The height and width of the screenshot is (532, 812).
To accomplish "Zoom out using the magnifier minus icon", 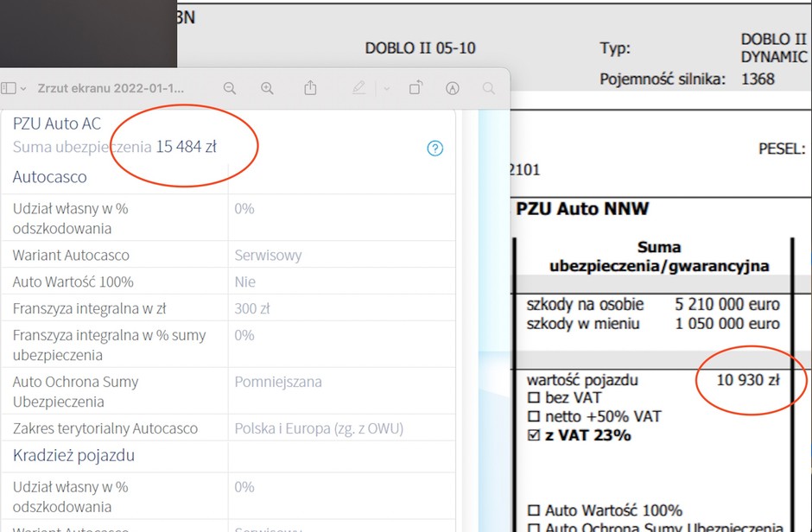I will pos(230,88).
